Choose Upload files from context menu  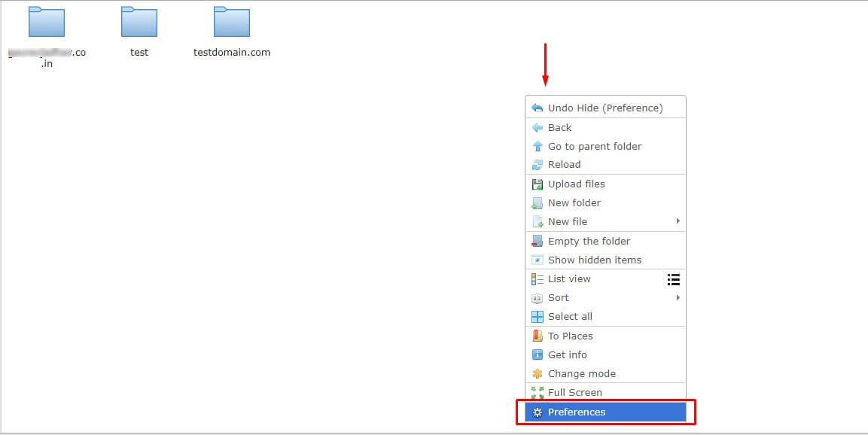point(605,184)
